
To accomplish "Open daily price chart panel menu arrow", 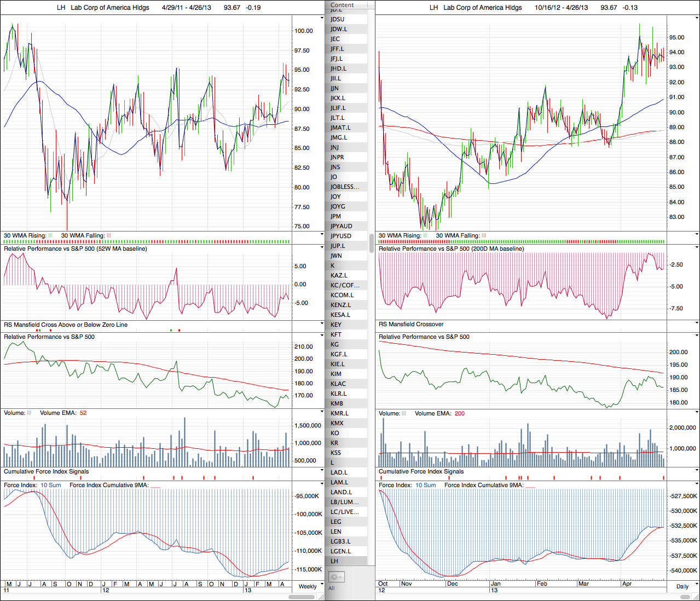I will [x=697, y=17].
